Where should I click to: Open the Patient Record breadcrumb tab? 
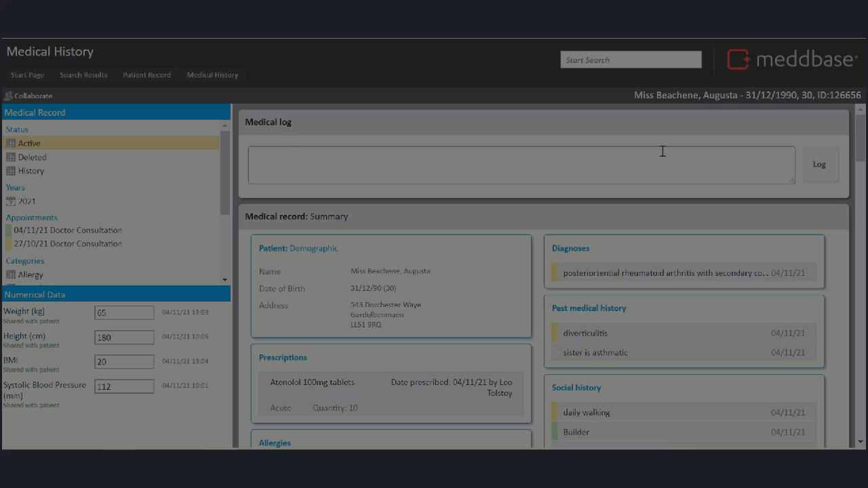146,75
